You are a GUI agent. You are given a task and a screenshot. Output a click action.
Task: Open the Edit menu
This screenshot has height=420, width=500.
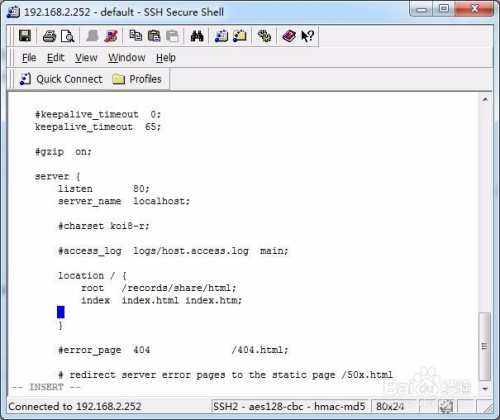tap(55, 58)
